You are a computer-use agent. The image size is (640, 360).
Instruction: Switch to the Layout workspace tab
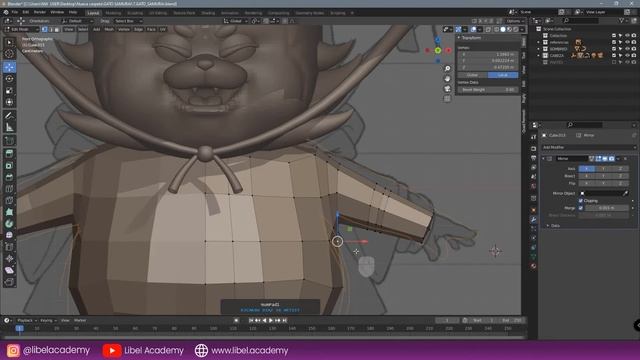(x=93, y=13)
